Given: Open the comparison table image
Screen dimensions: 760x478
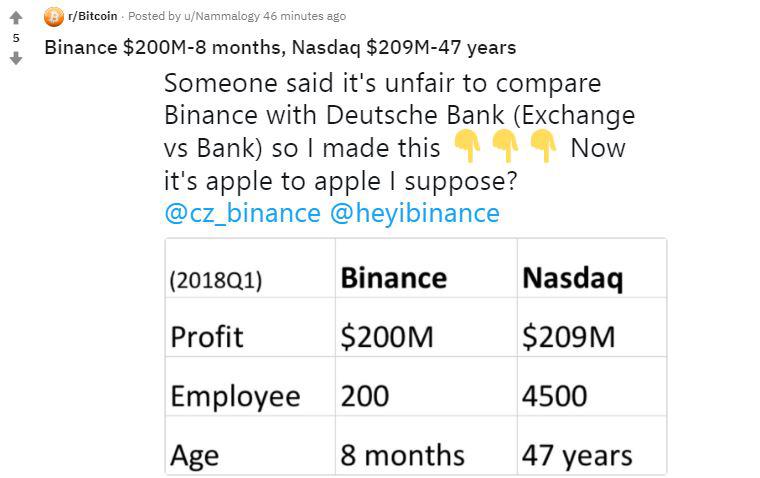Looking at the screenshot, I should coord(416,356).
